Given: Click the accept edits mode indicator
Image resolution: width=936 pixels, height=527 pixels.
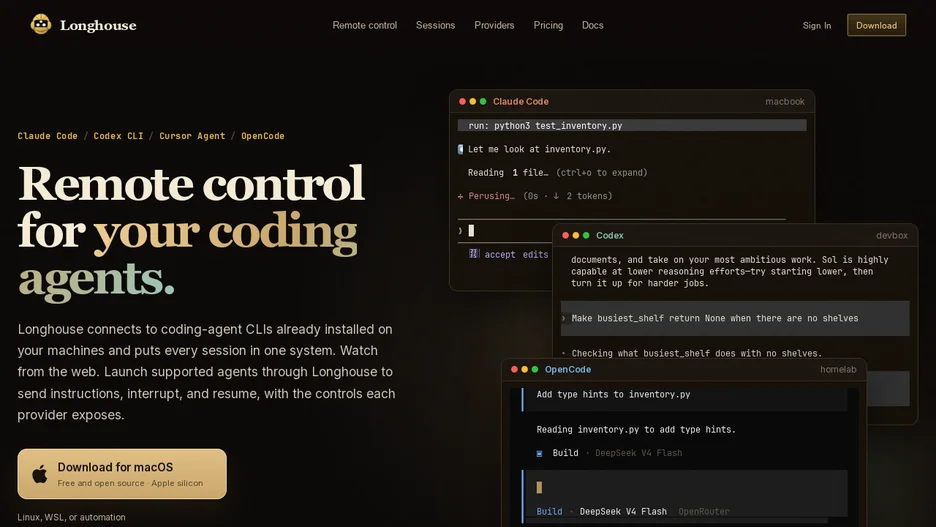Looking at the screenshot, I should pos(509,254).
